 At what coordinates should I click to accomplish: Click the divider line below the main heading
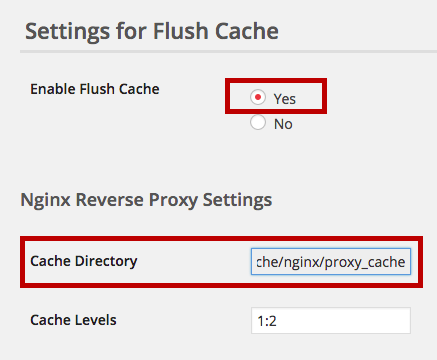[x=228, y=52]
